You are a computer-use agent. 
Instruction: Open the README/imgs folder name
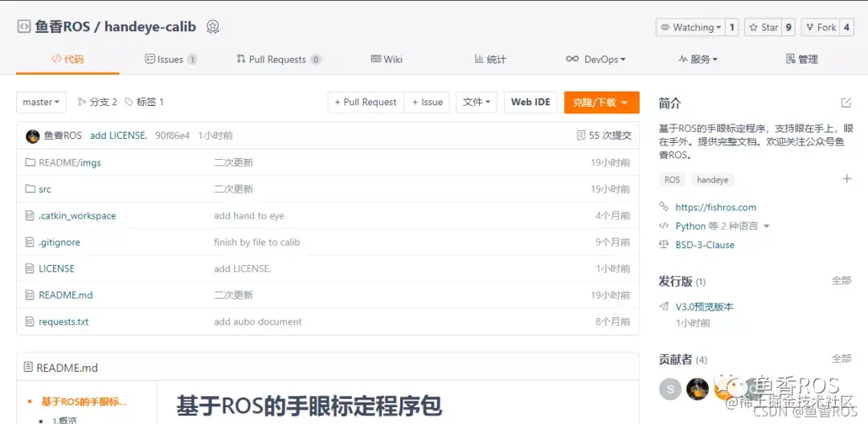click(x=70, y=162)
